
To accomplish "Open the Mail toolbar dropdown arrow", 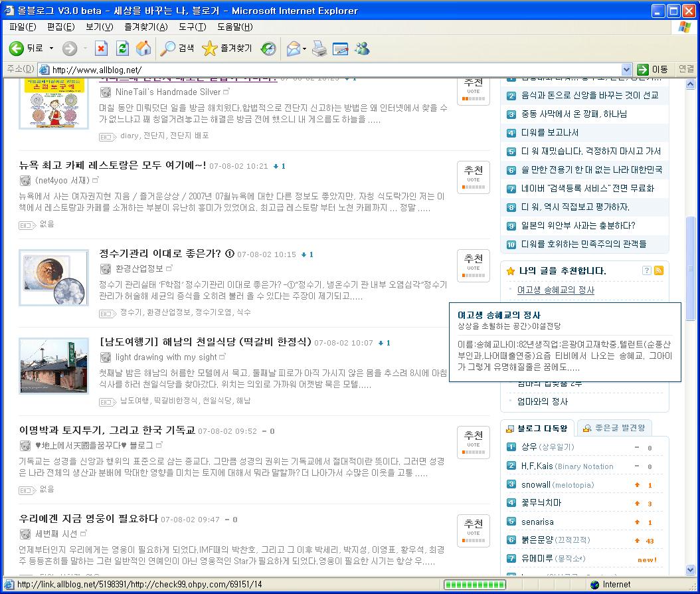I will [x=304, y=49].
